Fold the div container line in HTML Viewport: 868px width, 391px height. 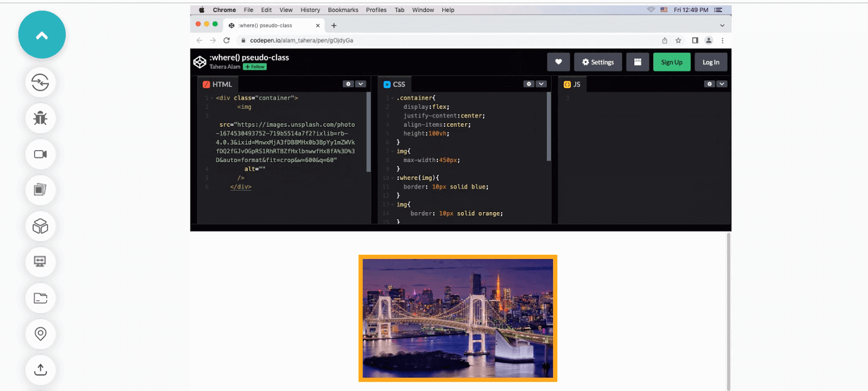[212, 98]
